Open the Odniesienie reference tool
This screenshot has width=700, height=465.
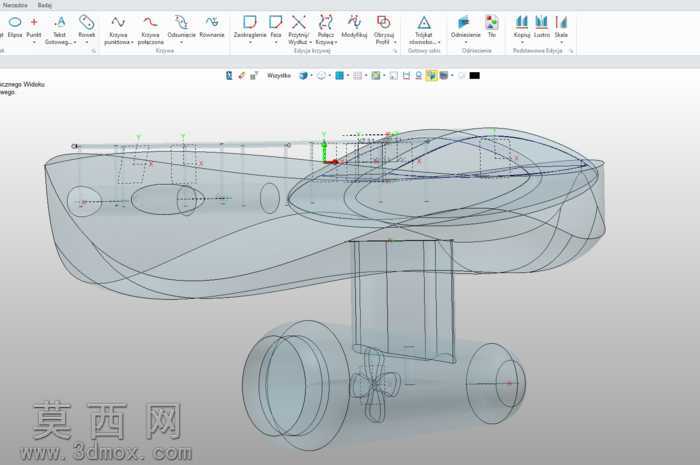click(465, 26)
